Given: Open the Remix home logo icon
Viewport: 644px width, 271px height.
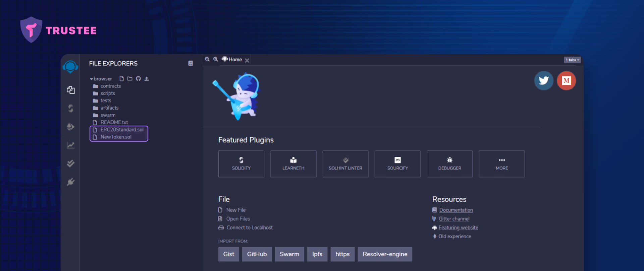Looking at the screenshot, I should pyautogui.click(x=70, y=67).
